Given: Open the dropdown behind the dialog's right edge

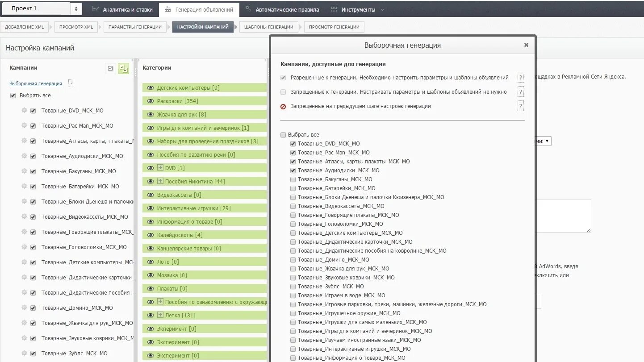Looking at the screenshot, I should coord(544,141).
